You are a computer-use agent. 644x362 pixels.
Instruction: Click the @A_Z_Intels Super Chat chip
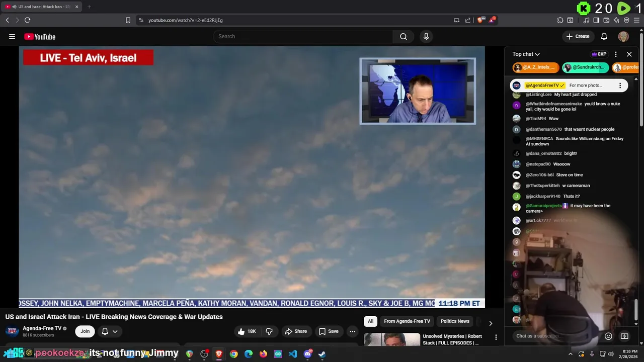[536, 67]
